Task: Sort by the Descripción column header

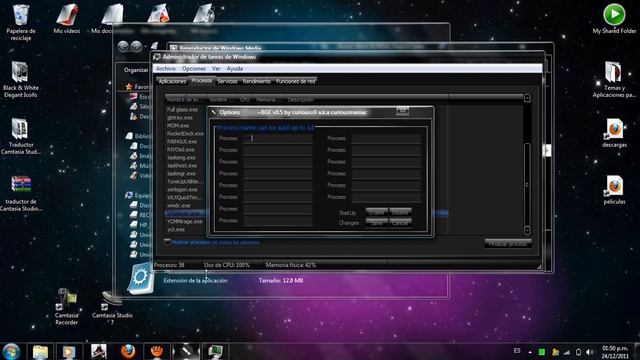Action: tap(301, 100)
